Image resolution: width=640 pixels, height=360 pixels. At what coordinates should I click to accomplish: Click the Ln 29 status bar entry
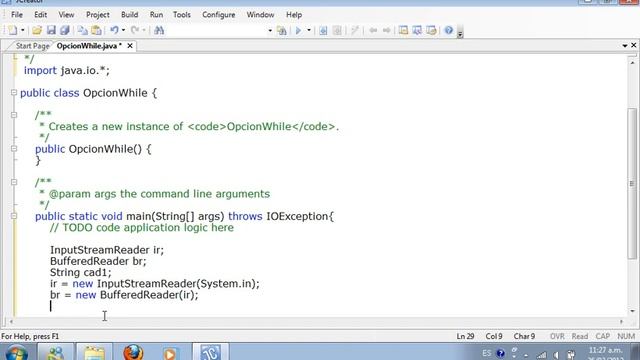coord(465,336)
